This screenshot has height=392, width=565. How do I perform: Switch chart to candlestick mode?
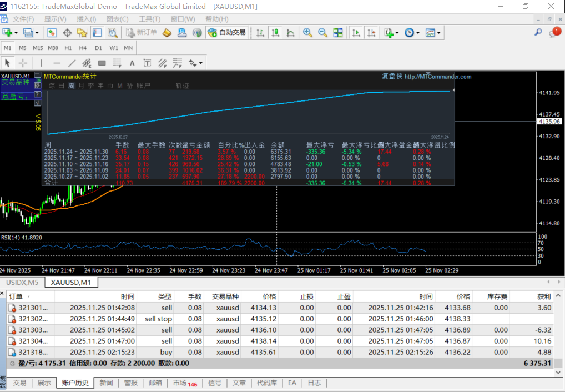(x=275, y=33)
